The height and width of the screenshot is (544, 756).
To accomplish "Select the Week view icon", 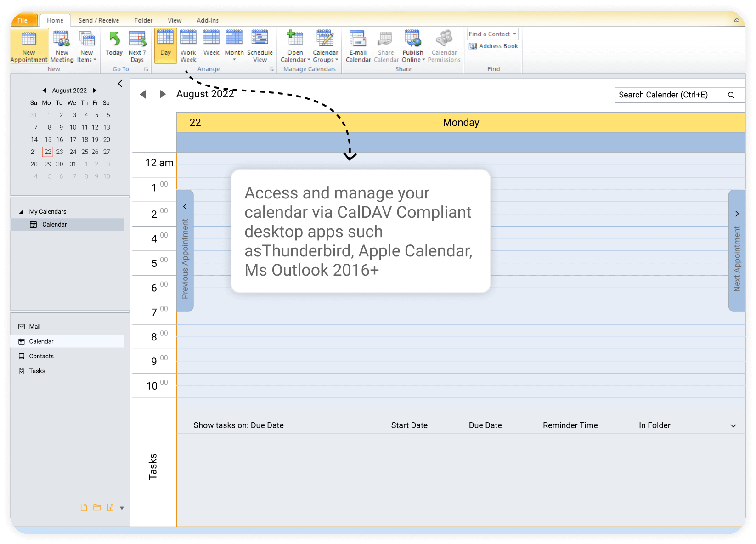I will [x=211, y=46].
